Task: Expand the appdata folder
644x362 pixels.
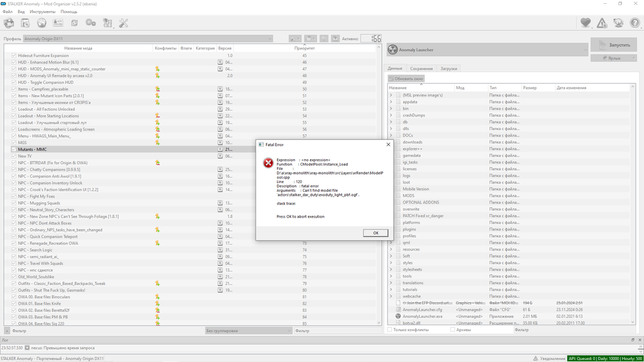Action: (391, 102)
